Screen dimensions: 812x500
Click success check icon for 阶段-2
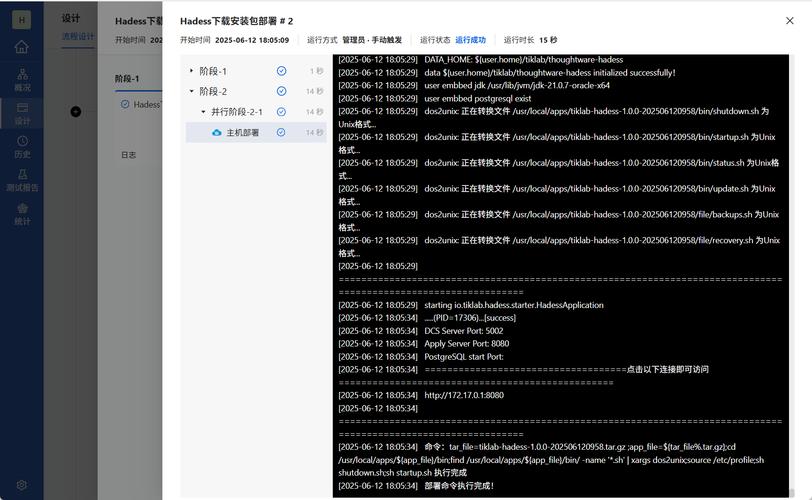[x=281, y=91]
